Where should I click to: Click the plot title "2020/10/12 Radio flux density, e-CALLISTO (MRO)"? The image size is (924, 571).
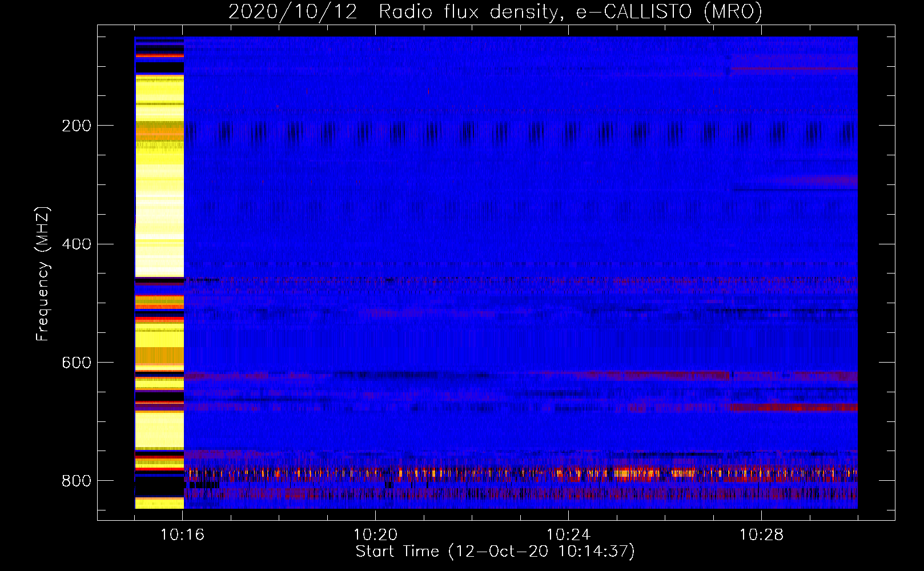click(x=495, y=12)
